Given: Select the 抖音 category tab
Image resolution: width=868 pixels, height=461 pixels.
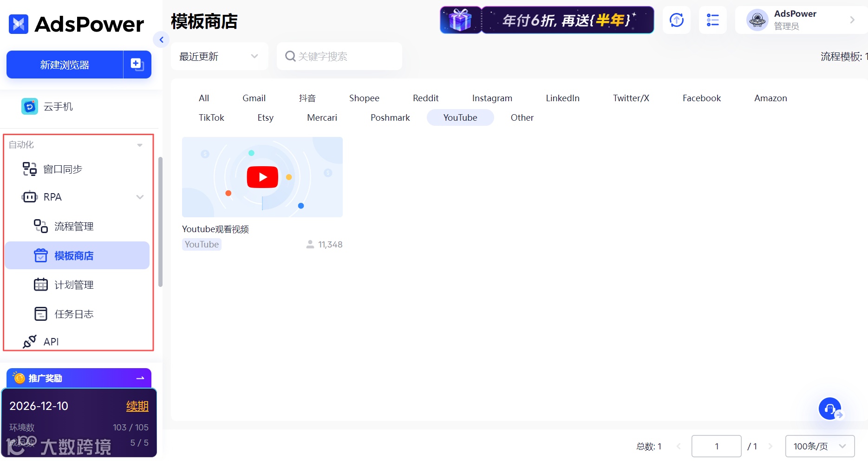Looking at the screenshot, I should pyautogui.click(x=307, y=98).
